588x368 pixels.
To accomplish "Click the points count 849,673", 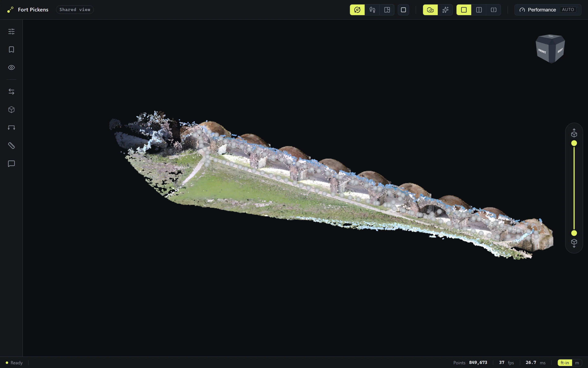I will 478,362.
